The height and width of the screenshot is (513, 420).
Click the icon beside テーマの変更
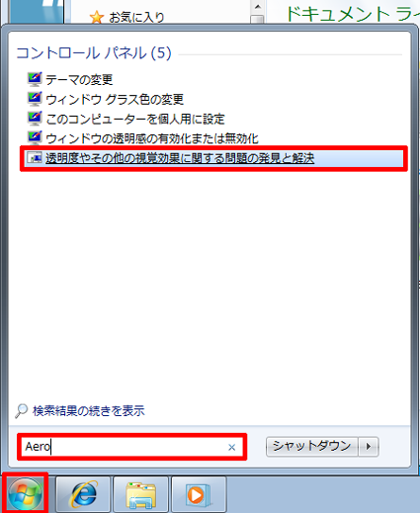point(35,79)
